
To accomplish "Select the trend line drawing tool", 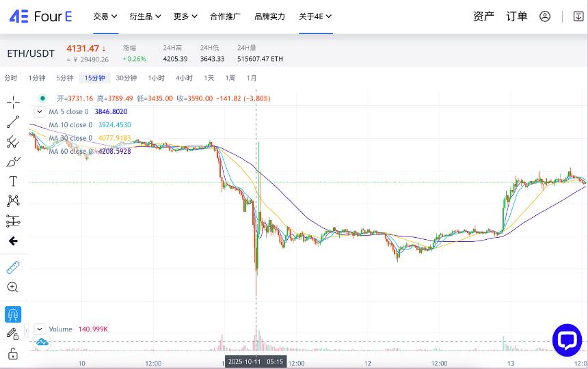I will 13,122.
